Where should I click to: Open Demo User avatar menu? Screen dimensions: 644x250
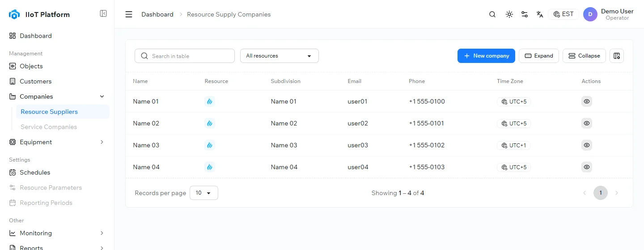[590, 14]
